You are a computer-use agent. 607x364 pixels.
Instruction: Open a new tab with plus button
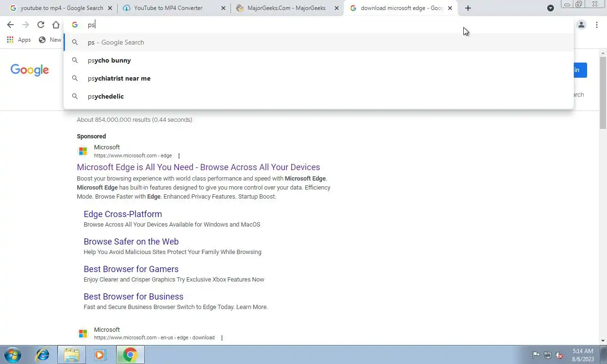(468, 8)
